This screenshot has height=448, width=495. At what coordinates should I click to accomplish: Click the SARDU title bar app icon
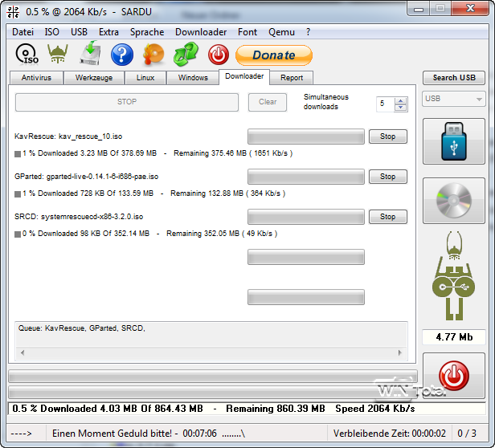(x=13, y=12)
